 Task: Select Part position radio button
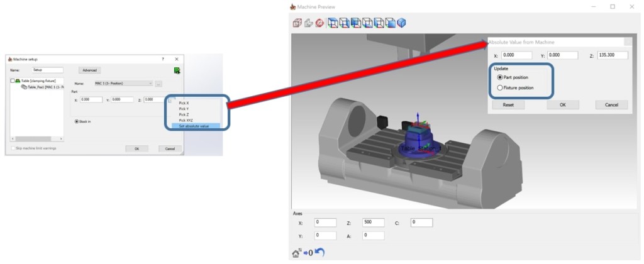tap(500, 77)
